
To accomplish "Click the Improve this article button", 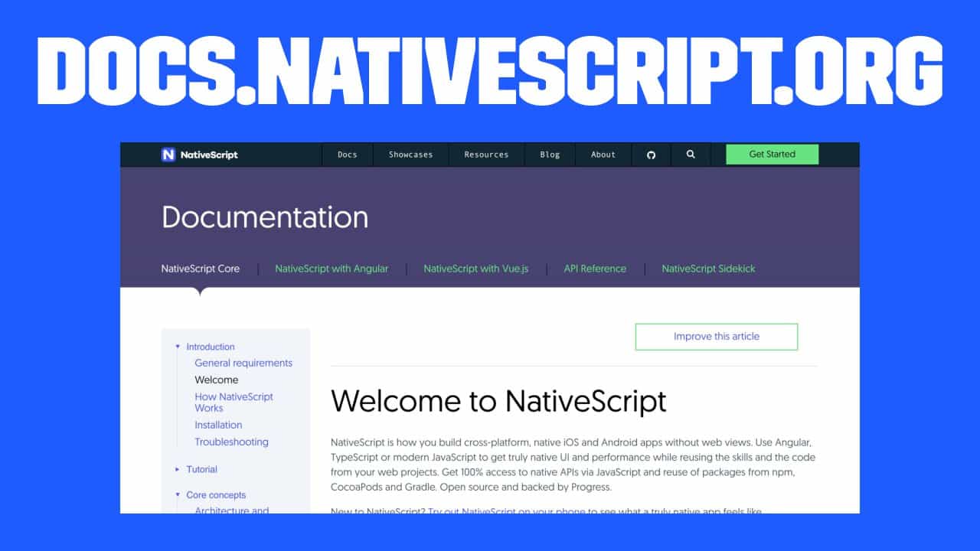I will 717,337.
